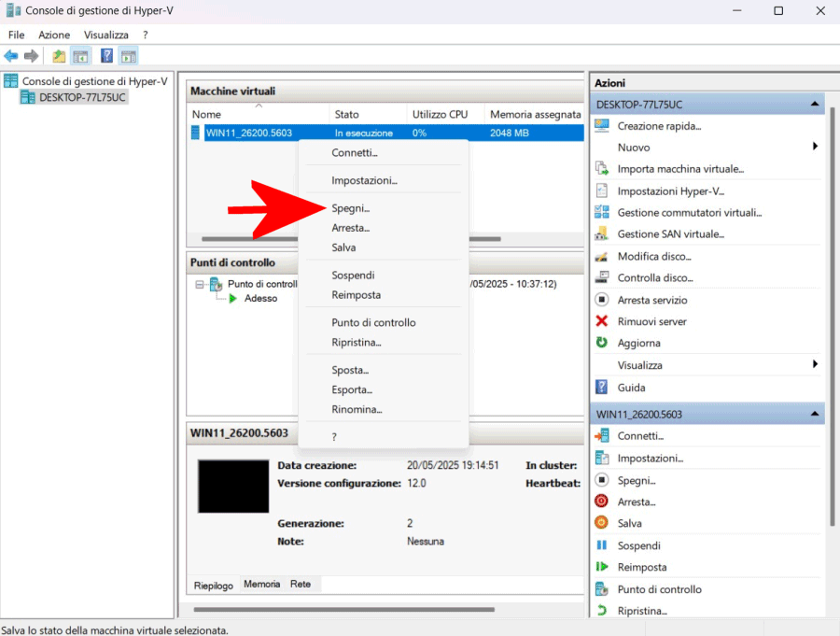Choose Ripristina... in the context menu

383,342
